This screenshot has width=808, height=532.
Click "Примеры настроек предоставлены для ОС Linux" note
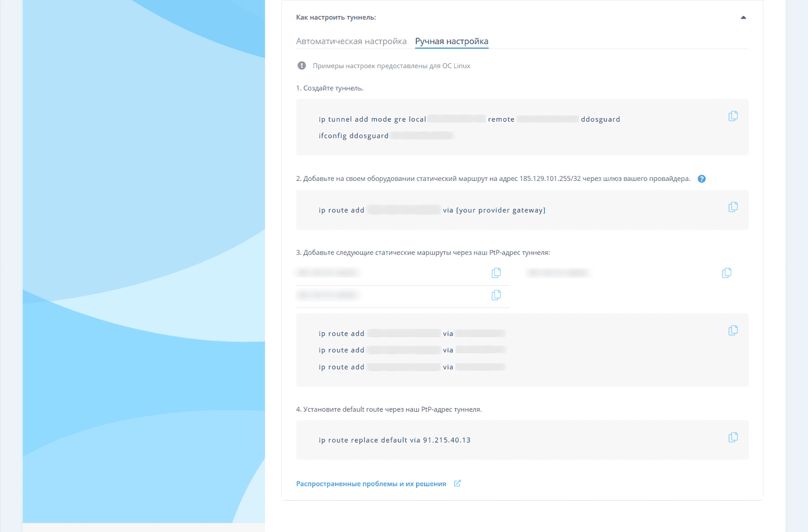391,66
